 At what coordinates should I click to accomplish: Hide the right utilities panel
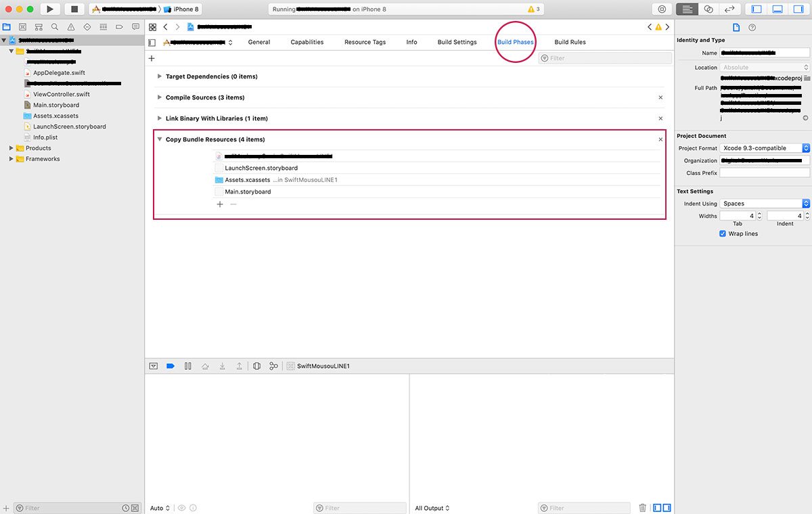click(798, 9)
